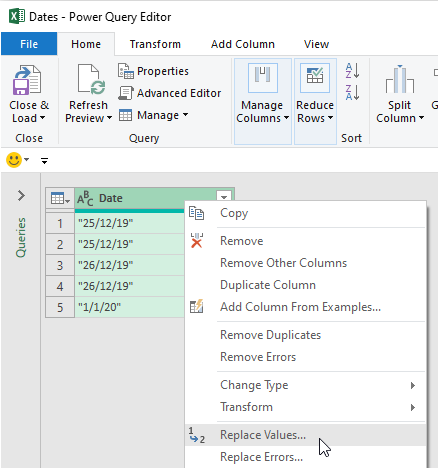Choose Remove Duplicates in context menu
Image resolution: width=438 pixels, height=468 pixels.
pos(306,335)
